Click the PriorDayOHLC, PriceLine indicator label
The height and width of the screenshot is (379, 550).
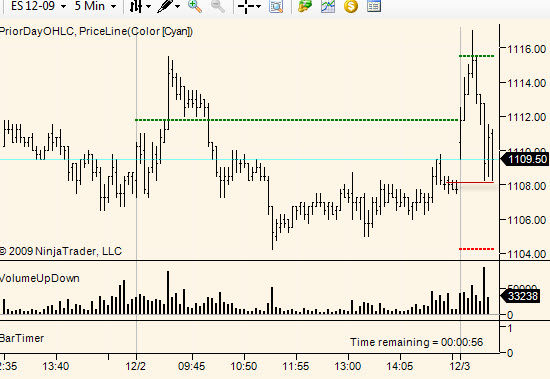pos(96,32)
